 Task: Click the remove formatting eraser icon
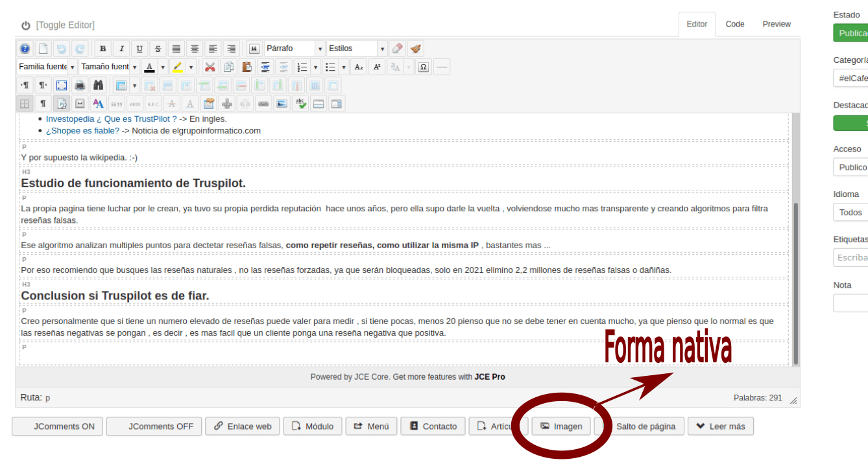click(398, 49)
